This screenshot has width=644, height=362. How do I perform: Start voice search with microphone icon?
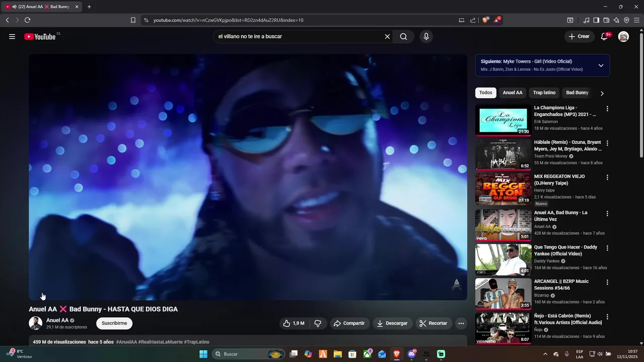point(426,37)
